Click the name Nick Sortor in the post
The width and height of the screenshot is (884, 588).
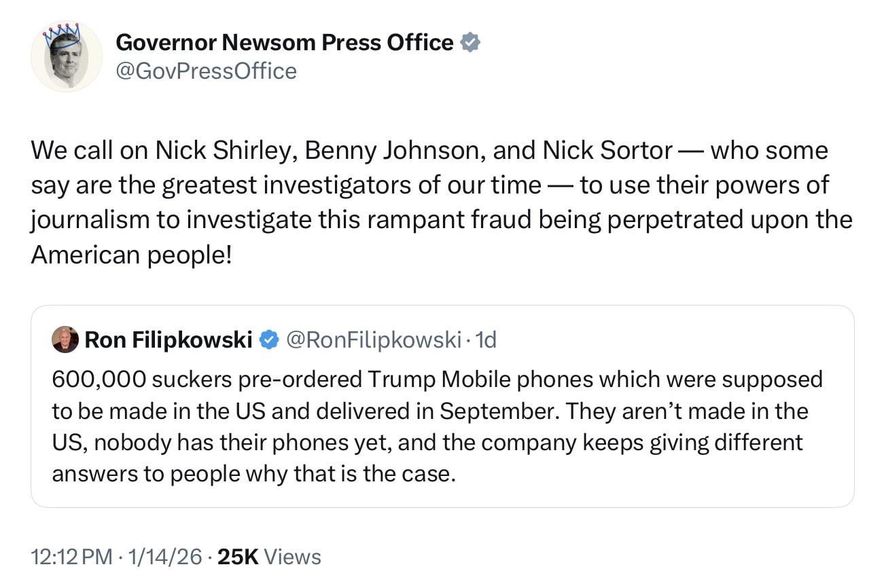(x=607, y=150)
